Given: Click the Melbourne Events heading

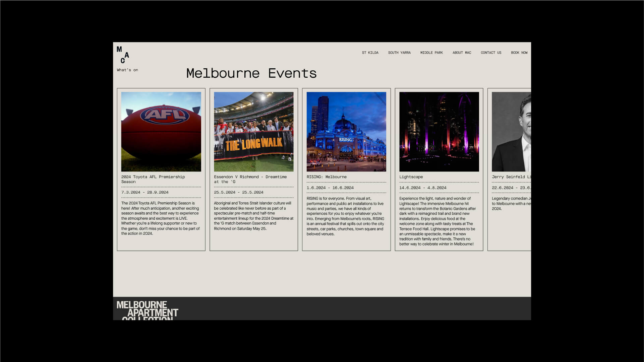Looking at the screenshot, I should point(251,73).
